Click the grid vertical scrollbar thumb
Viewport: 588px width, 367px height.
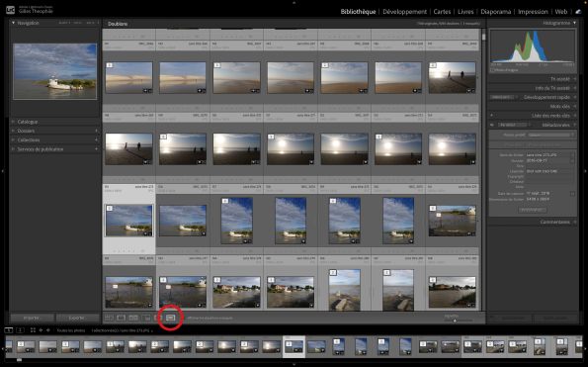coord(484,37)
